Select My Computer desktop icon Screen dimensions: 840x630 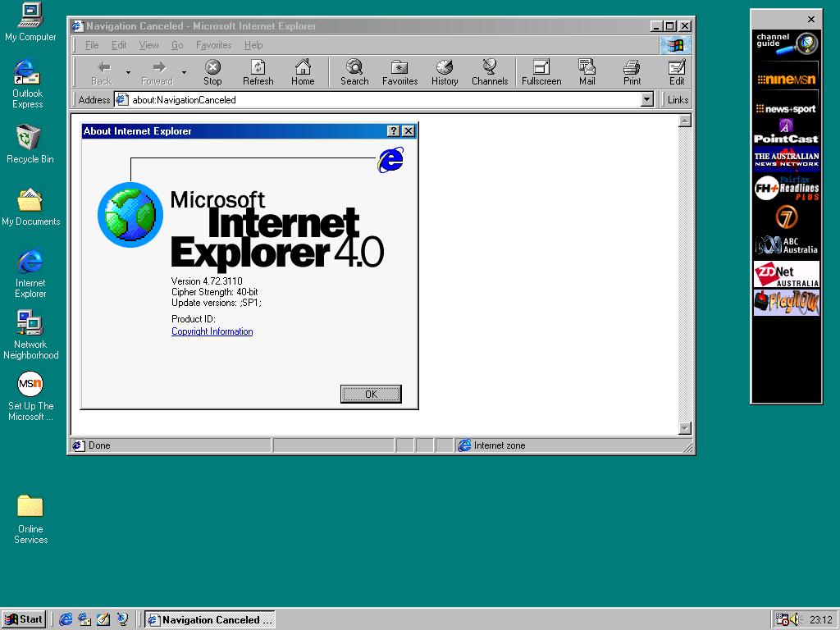(x=30, y=22)
